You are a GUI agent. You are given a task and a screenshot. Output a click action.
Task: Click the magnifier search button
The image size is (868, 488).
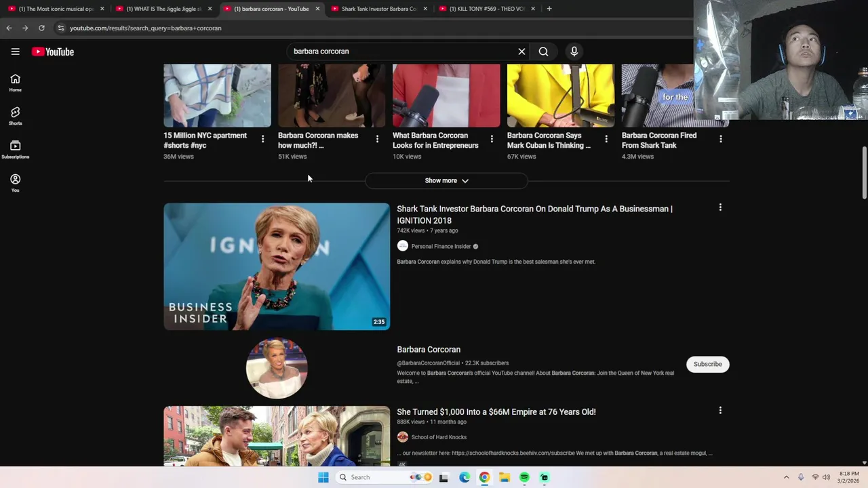click(543, 52)
